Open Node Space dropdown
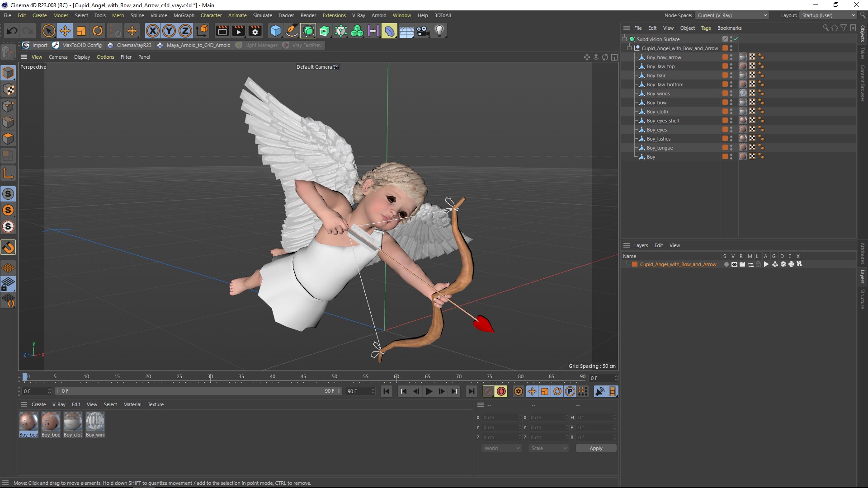Image resolution: width=868 pixels, height=488 pixels. [731, 15]
